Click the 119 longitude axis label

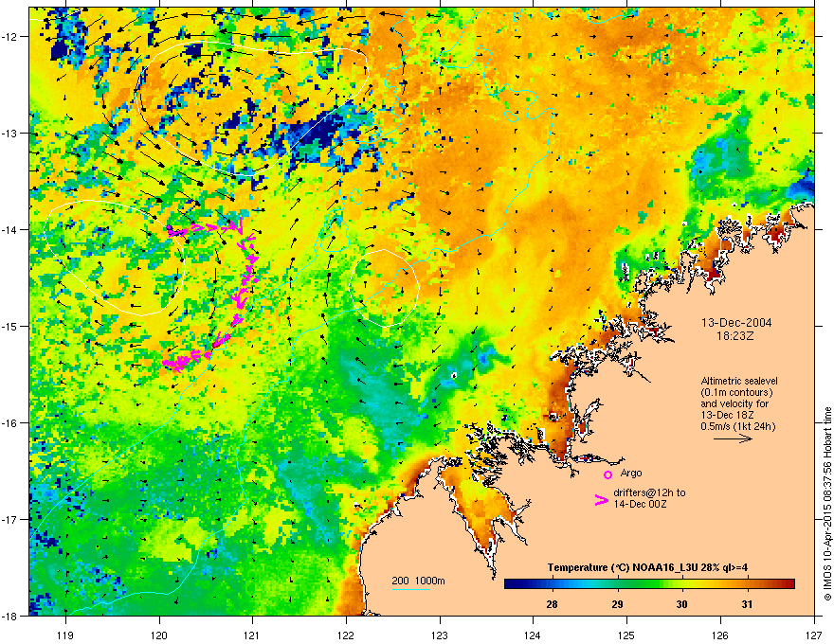65,635
